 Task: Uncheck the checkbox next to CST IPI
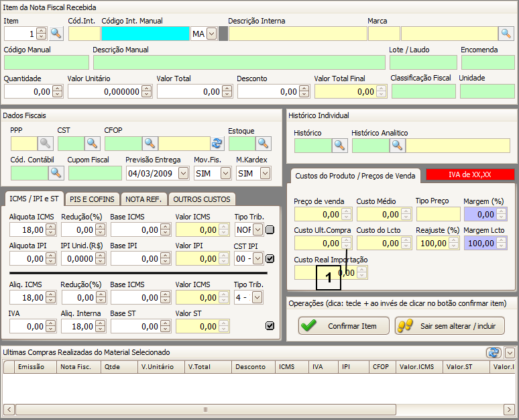coord(270,259)
